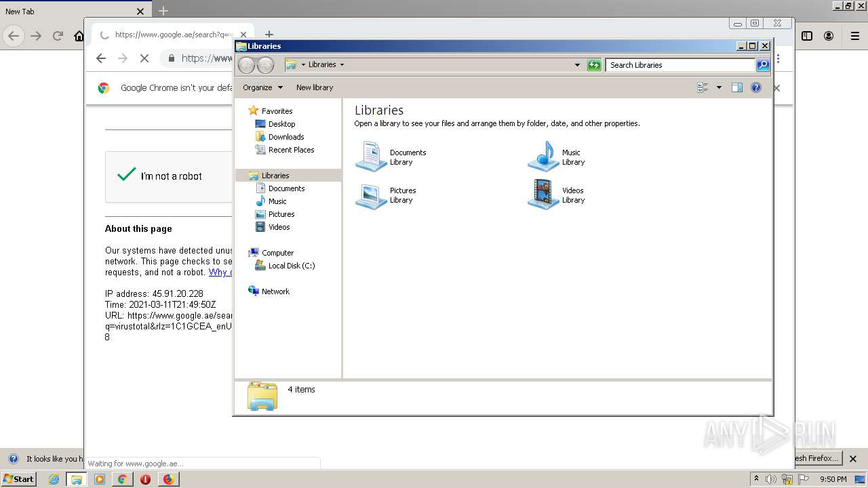Viewport: 868px width, 488px height.
Task: Dismiss Firefox refresh notification bar
Action: point(854,459)
